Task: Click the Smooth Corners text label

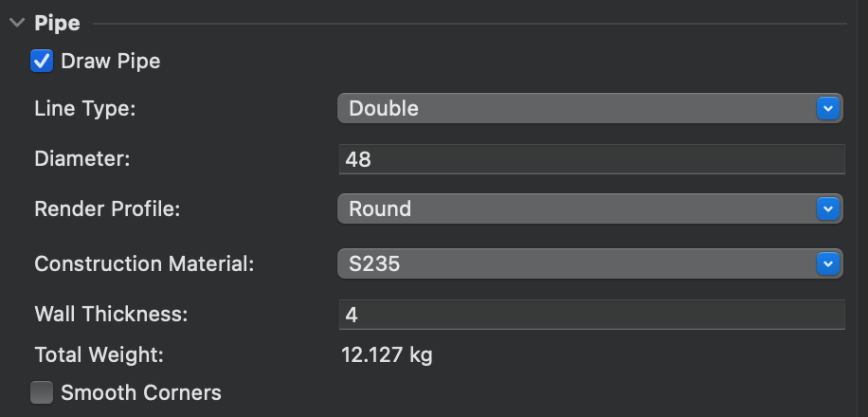Action: coord(140,392)
